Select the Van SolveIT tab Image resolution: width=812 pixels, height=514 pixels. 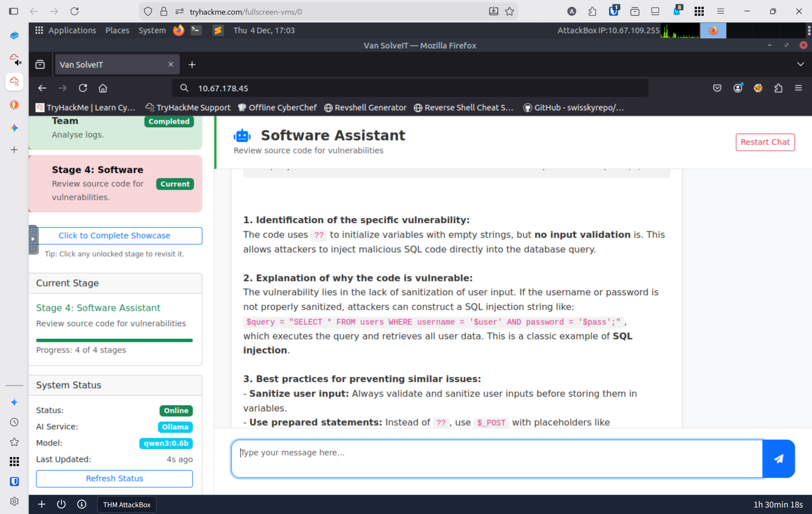coord(117,64)
